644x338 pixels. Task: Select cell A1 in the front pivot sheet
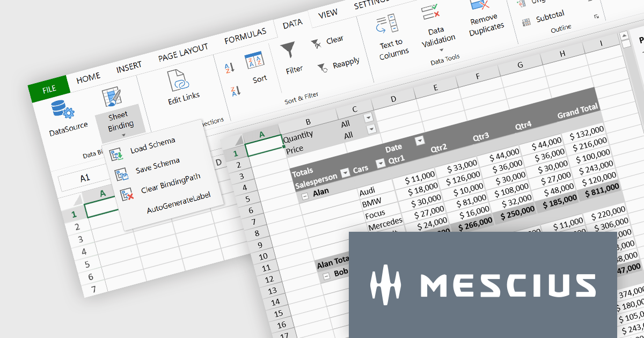pos(264,145)
